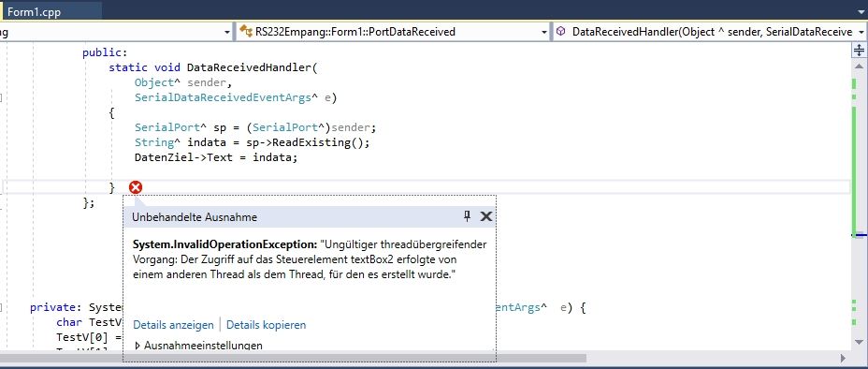Viewport: 868px width, 369px height.
Task: Click the System.InvalidOperationException text
Action: coord(224,244)
